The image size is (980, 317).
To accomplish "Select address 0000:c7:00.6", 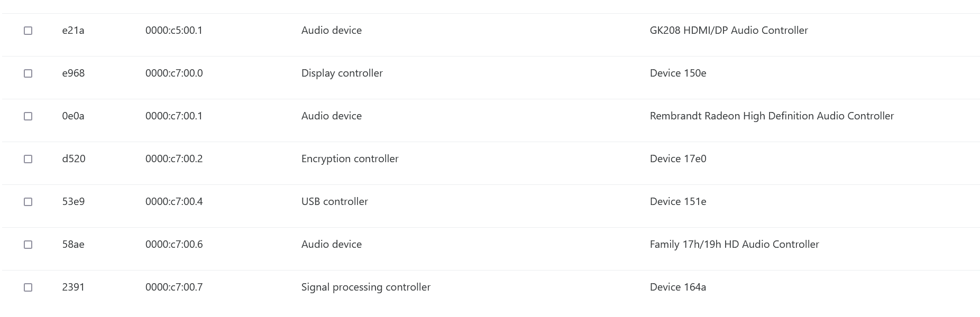I will (174, 244).
